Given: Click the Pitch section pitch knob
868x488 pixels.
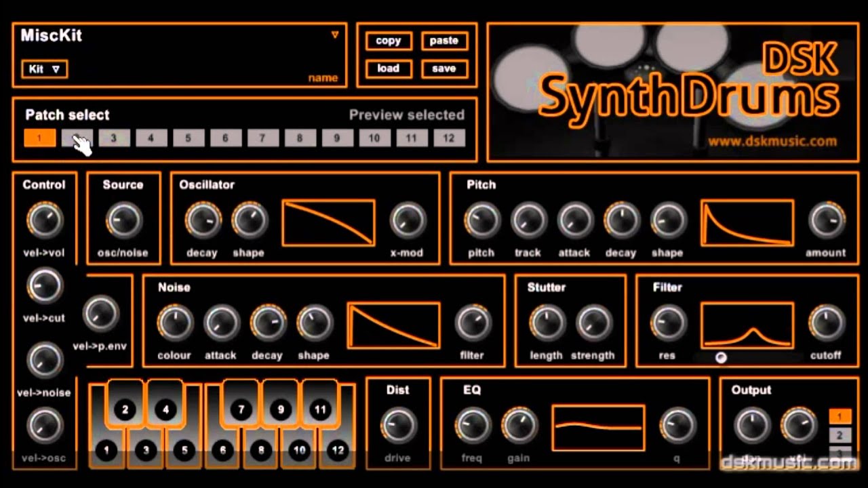Looking at the screenshot, I should pyautogui.click(x=481, y=220).
